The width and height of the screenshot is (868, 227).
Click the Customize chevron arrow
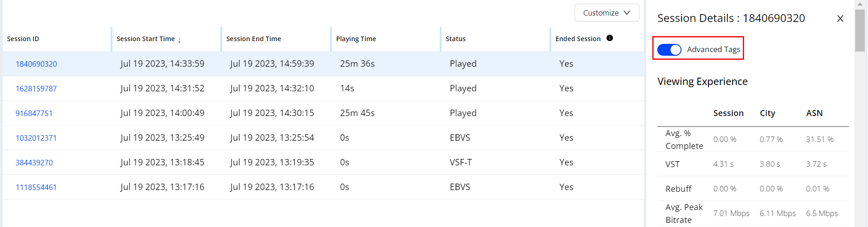click(x=627, y=13)
